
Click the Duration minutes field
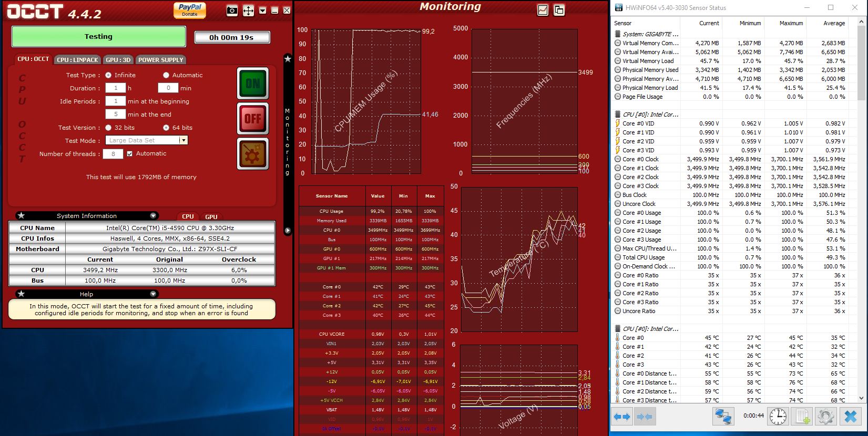tap(168, 88)
